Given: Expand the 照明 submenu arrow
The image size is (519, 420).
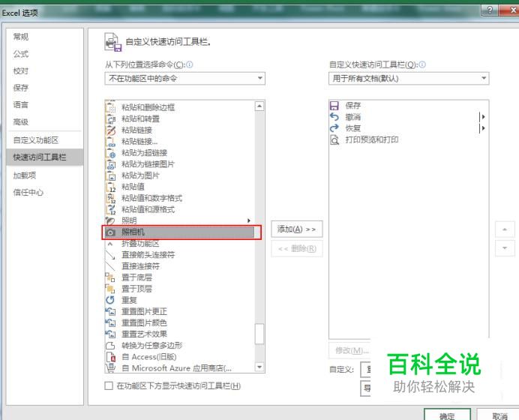Looking at the screenshot, I should point(248,220).
